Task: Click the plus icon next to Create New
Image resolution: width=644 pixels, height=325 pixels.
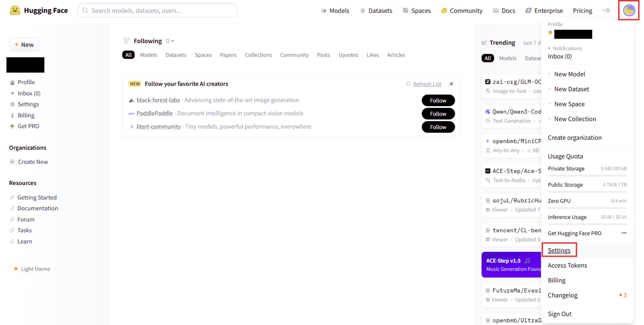Action: pos(12,162)
